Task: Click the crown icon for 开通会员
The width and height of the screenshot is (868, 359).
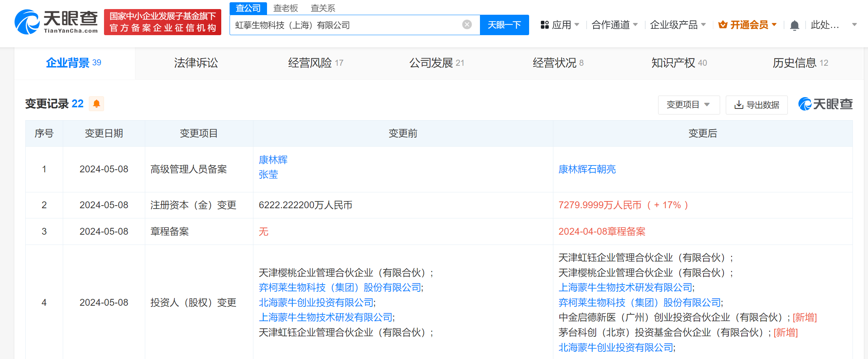Action: pyautogui.click(x=723, y=25)
